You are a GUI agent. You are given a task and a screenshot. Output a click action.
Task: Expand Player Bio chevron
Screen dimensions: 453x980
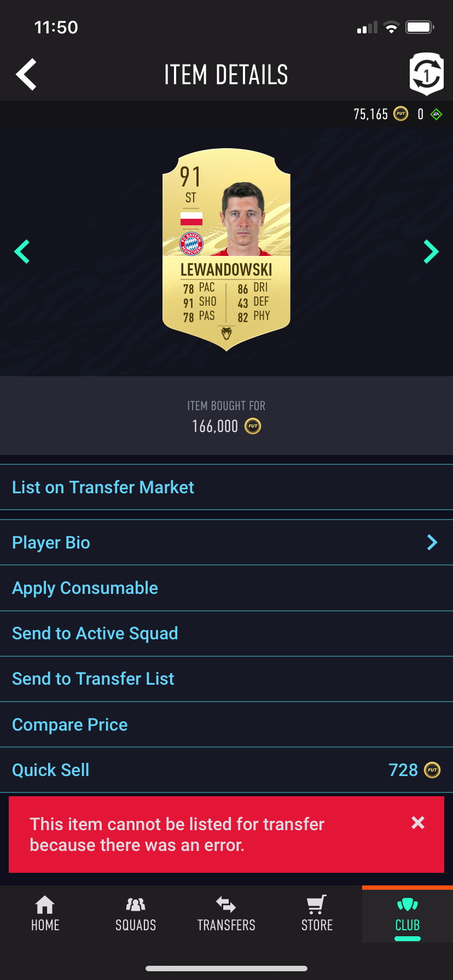click(x=432, y=542)
